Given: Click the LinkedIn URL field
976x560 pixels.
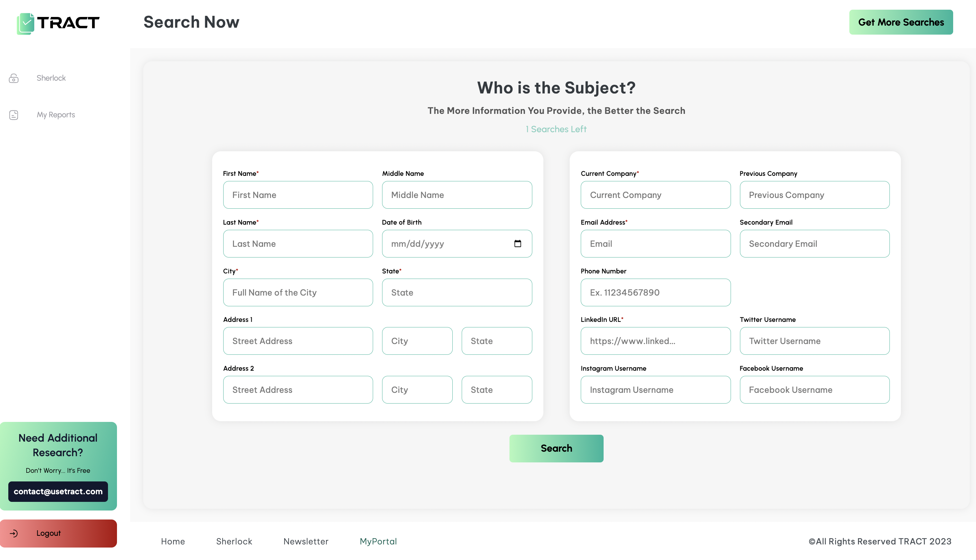Looking at the screenshot, I should [655, 341].
